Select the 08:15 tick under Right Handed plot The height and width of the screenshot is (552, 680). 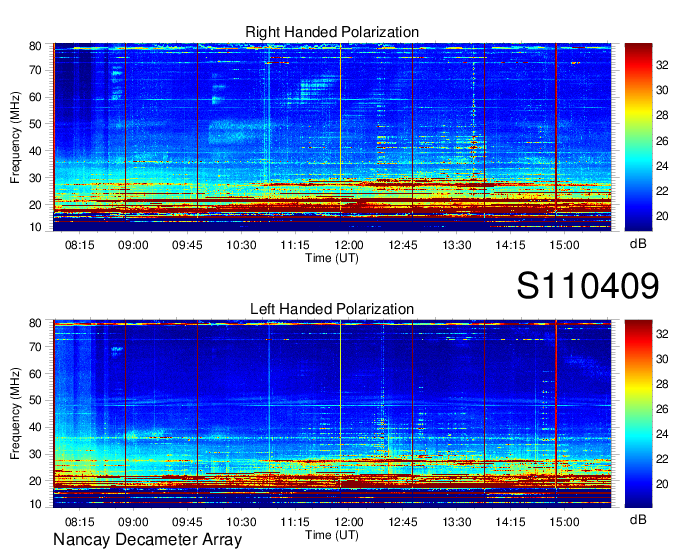[x=79, y=245]
